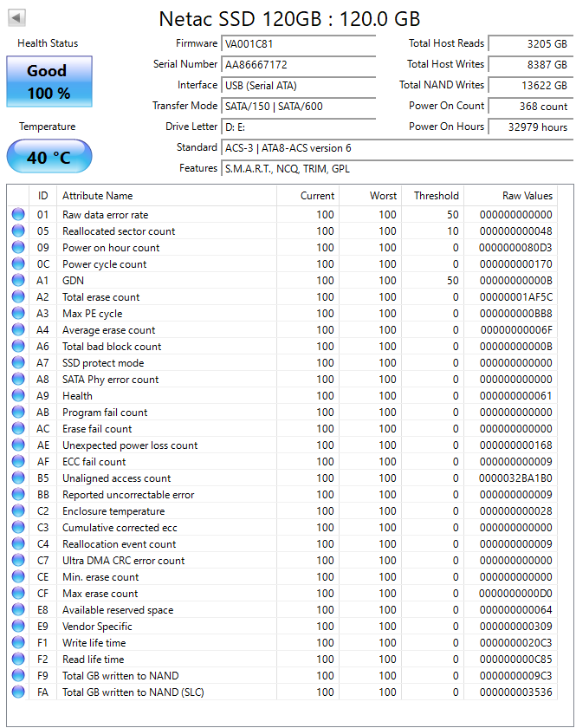Select the Total GB written to NAND (SLC) name
Screen dimensions: 576x728
pos(133,692)
